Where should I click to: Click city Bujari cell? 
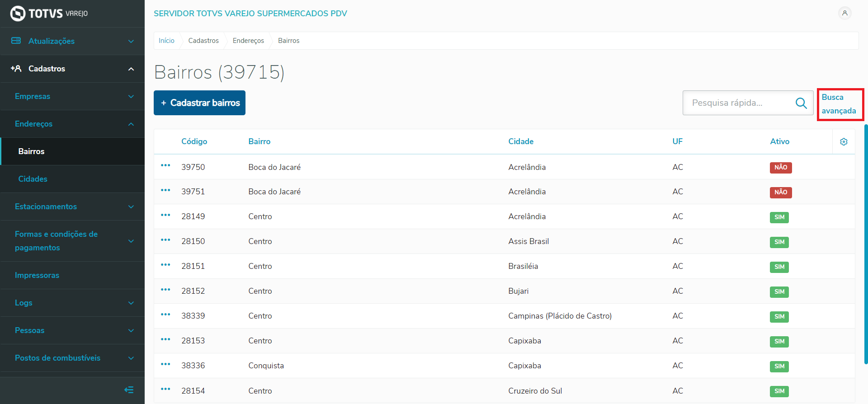pyautogui.click(x=518, y=291)
